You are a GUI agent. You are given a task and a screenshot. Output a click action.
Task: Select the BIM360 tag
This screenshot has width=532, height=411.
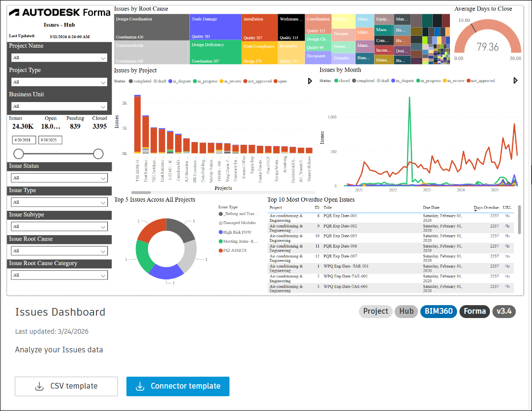coord(438,311)
